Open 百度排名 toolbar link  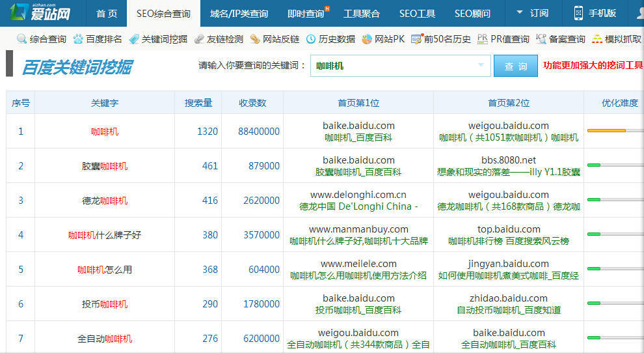104,39
